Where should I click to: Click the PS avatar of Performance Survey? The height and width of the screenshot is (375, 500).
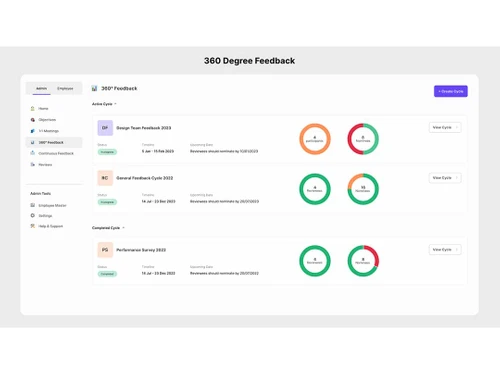pyautogui.click(x=105, y=250)
